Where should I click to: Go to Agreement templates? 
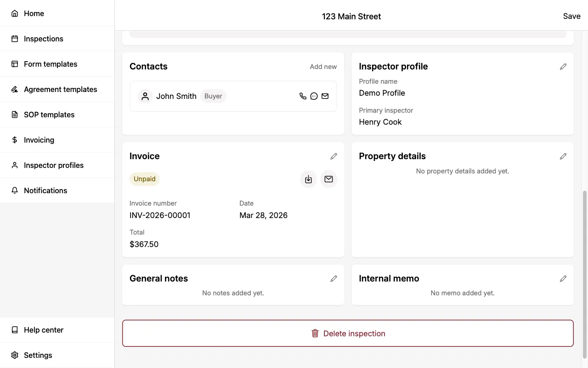60,89
